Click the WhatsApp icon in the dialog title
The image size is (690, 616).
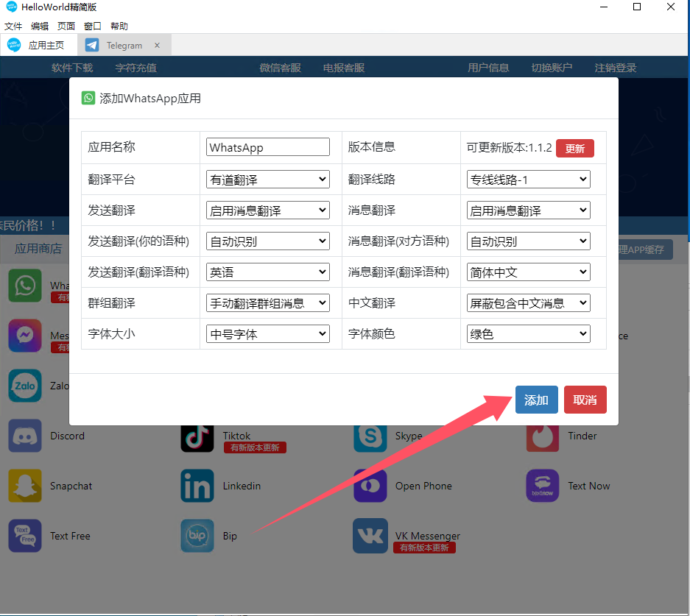click(88, 98)
